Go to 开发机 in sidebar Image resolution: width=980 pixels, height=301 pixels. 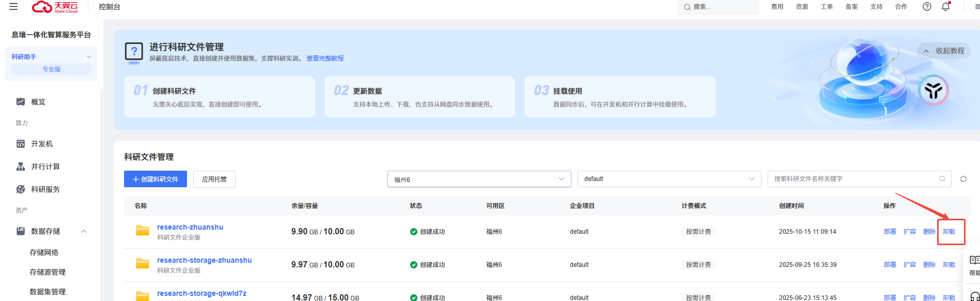click(x=42, y=144)
